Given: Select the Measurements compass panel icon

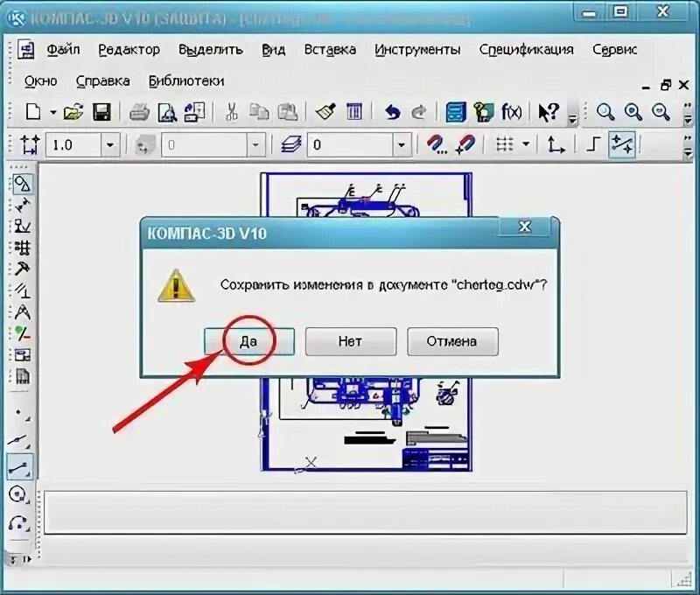Looking at the screenshot, I should (23, 311).
